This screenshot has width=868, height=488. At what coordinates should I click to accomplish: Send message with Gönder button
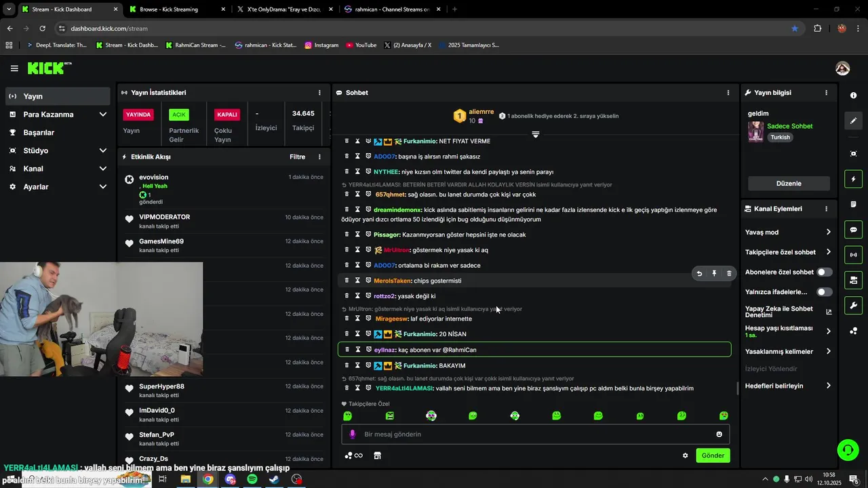click(x=713, y=455)
